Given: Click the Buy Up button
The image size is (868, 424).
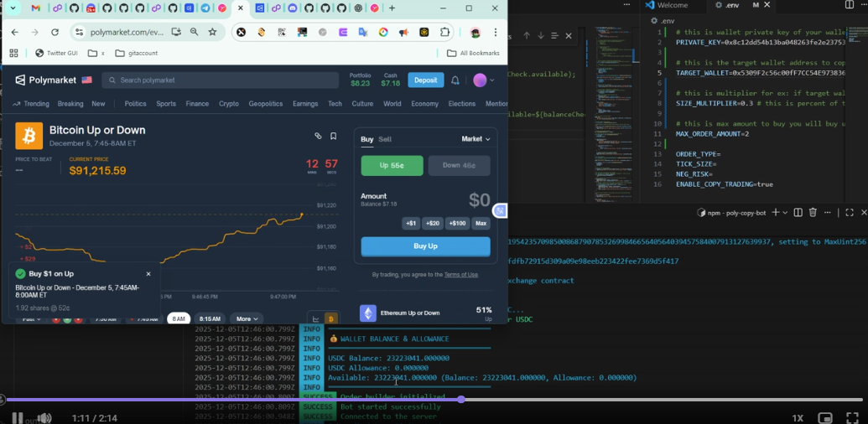Looking at the screenshot, I should (426, 246).
